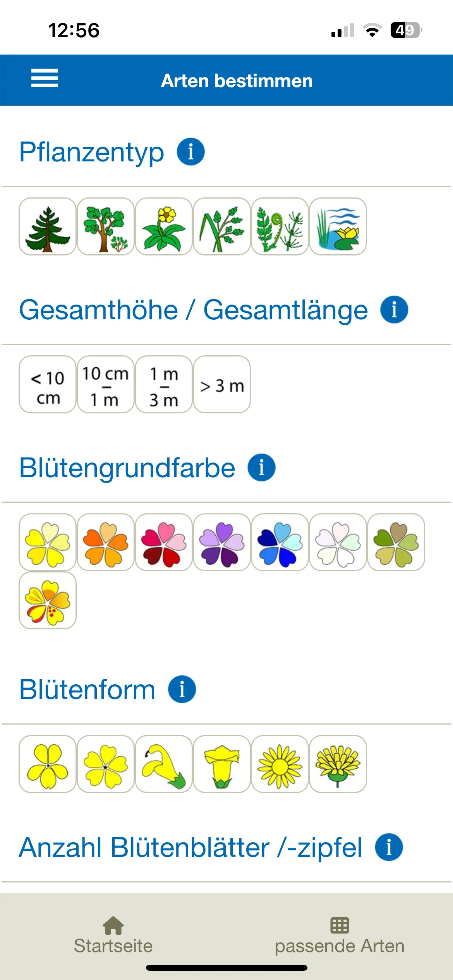453x980 pixels.
Task: Select the 1 m – 3 m height button
Action: [164, 385]
